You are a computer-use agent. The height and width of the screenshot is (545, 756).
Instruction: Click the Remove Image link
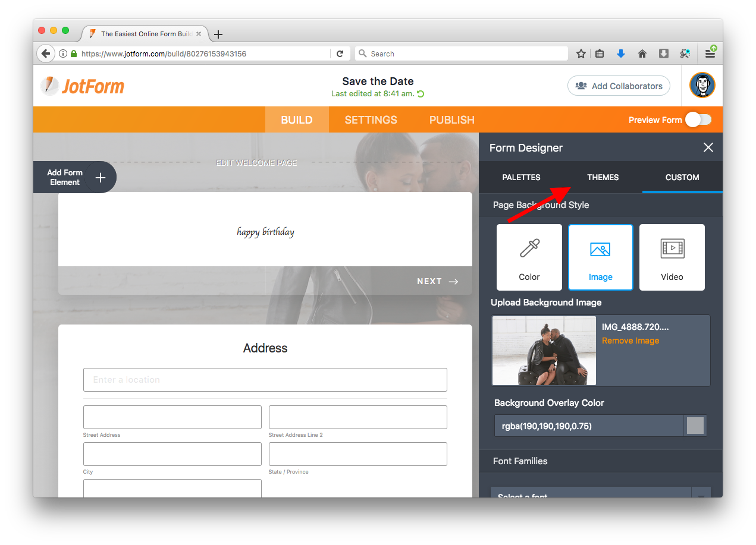(x=630, y=340)
